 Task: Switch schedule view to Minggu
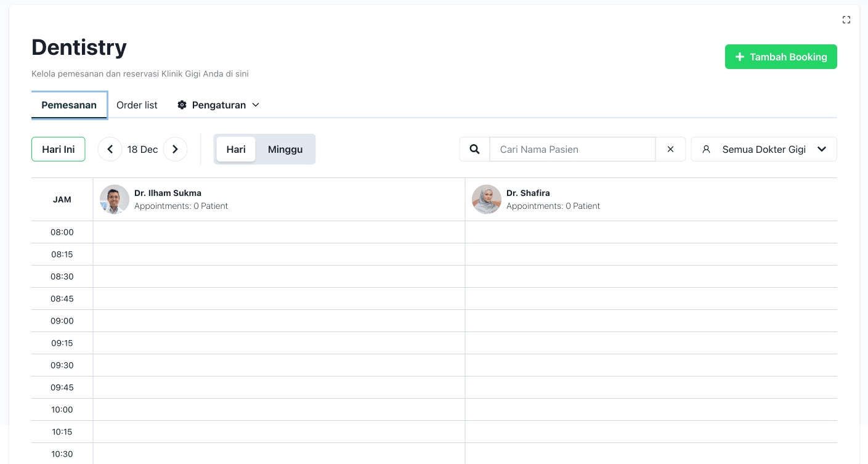click(x=285, y=149)
